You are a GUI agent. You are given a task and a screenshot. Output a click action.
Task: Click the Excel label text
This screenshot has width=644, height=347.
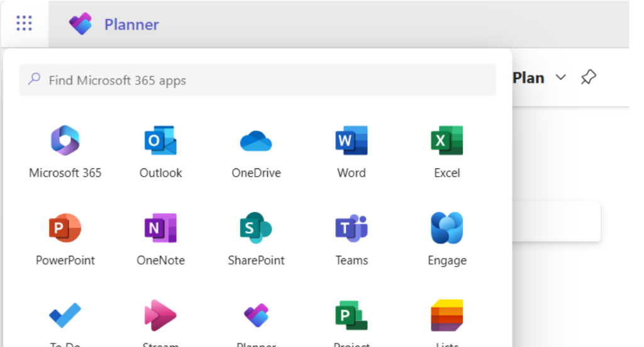[x=447, y=173]
